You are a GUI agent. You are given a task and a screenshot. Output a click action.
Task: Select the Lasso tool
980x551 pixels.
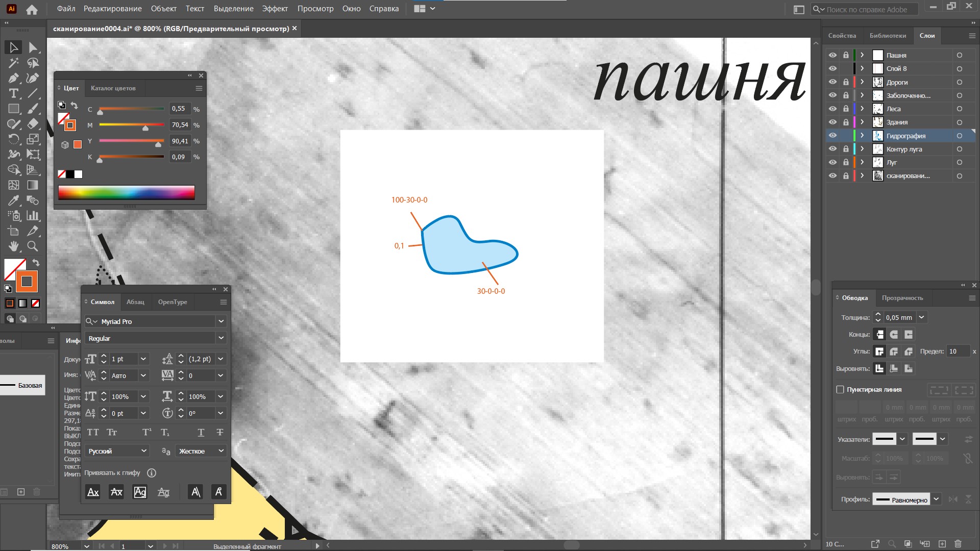pos(33,63)
